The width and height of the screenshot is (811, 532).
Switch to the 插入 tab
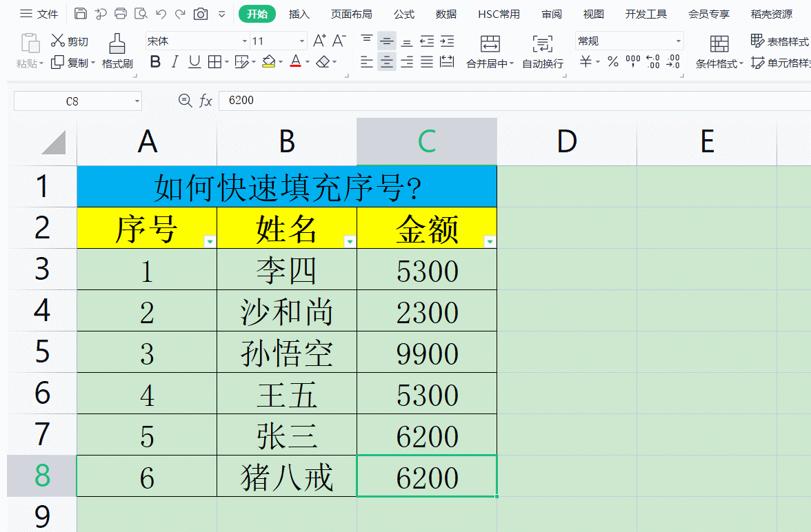click(x=299, y=14)
